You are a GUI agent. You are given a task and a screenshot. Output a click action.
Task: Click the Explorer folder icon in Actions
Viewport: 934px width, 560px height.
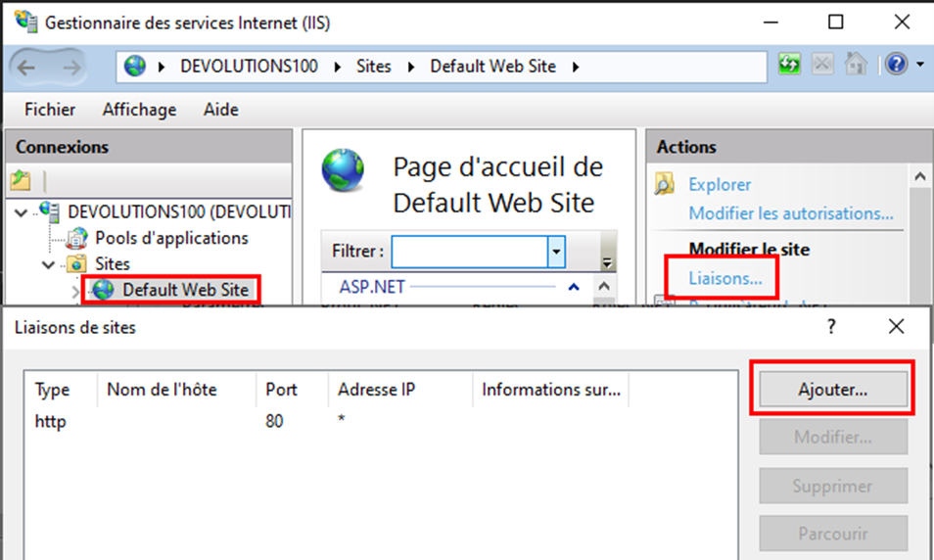click(665, 184)
